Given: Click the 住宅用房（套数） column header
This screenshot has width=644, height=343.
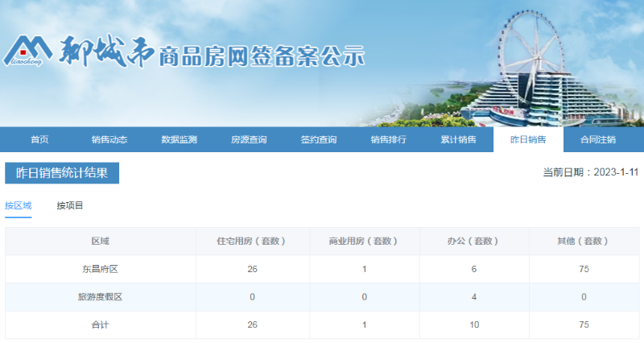Looking at the screenshot, I should pos(252,241).
